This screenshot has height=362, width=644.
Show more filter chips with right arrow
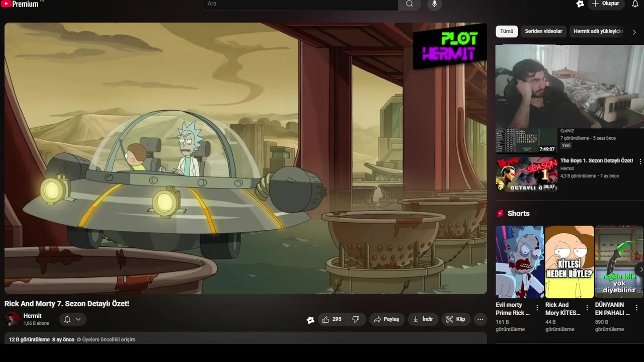tap(634, 32)
